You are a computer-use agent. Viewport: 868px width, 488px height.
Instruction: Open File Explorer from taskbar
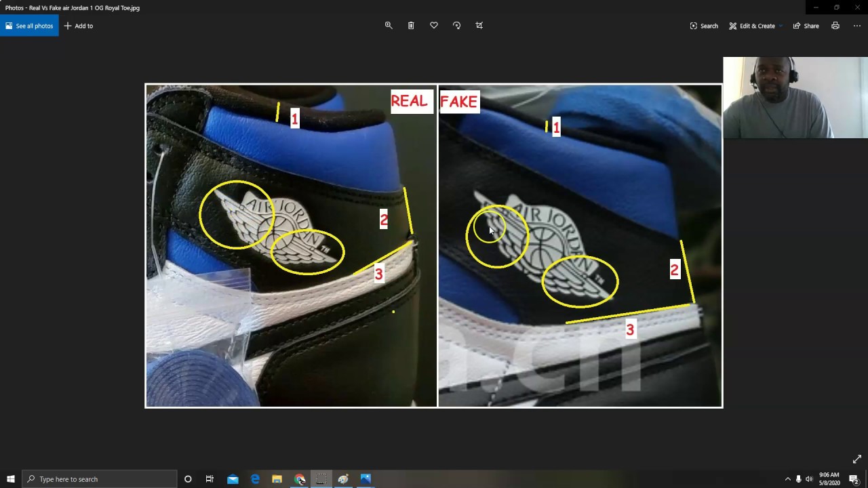[277, 479]
